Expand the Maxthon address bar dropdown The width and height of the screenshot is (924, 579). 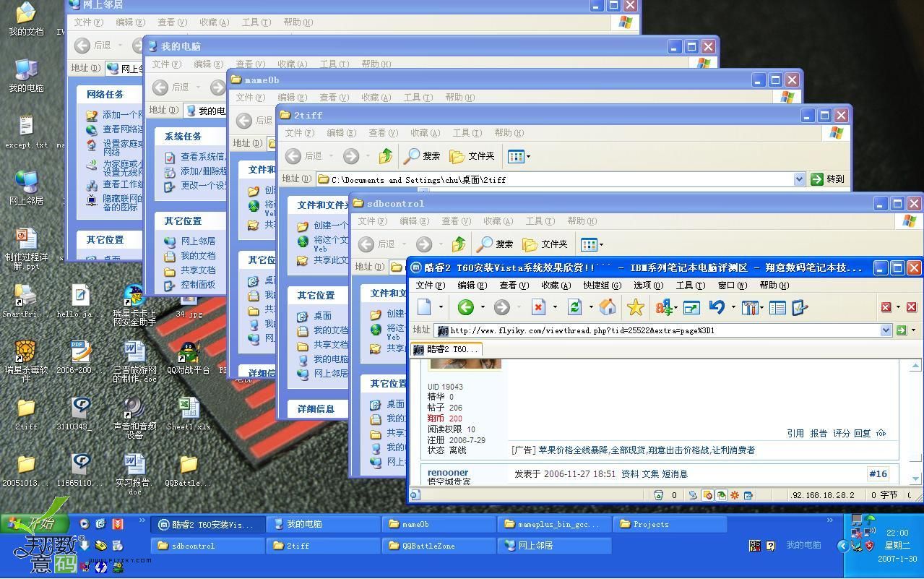tap(886, 330)
